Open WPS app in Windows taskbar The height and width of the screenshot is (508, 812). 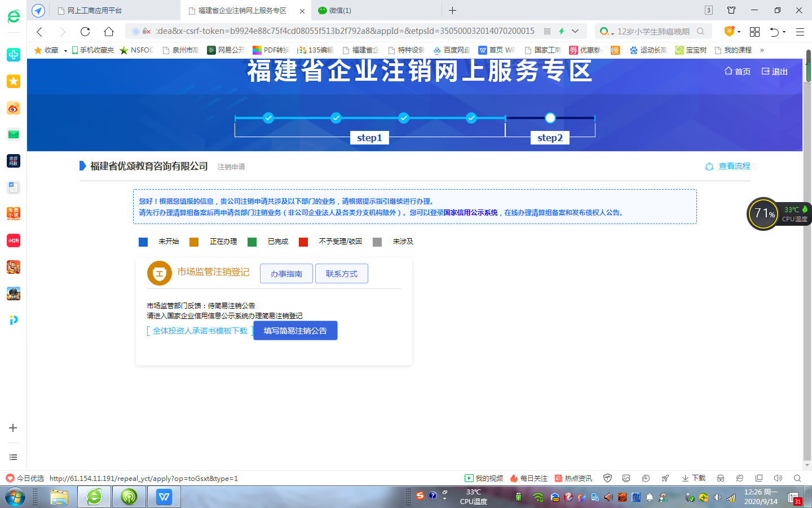(x=164, y=497)
